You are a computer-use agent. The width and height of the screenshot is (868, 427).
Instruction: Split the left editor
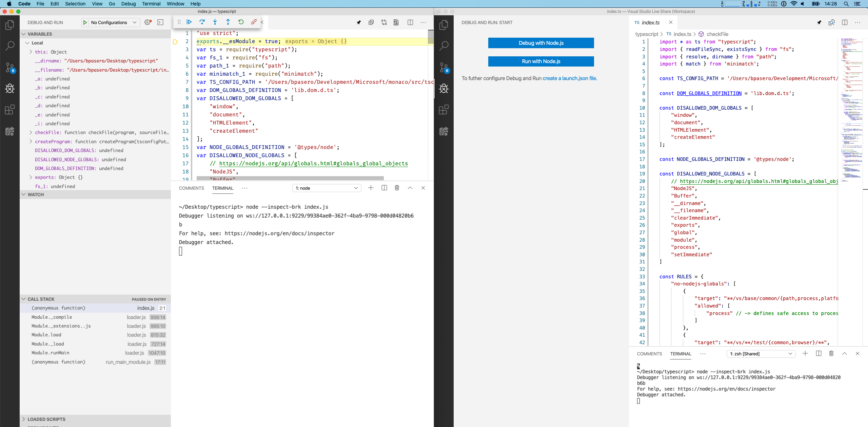[410, 22]
